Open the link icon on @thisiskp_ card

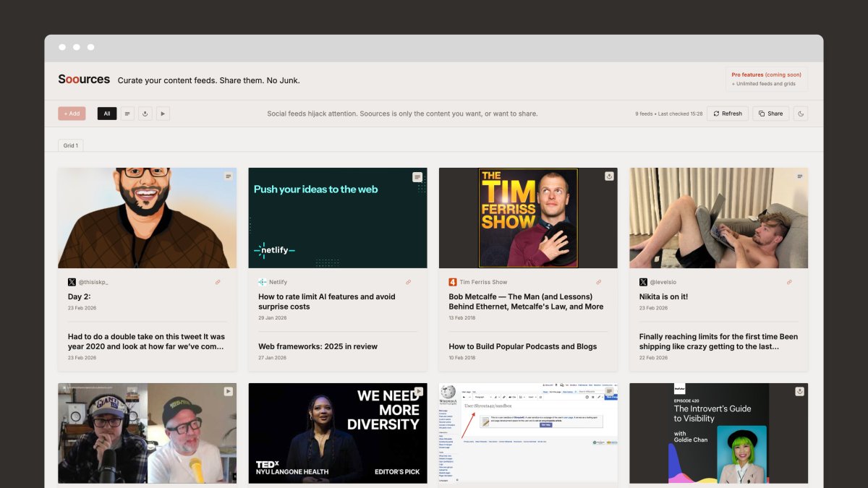click(218, 282)
